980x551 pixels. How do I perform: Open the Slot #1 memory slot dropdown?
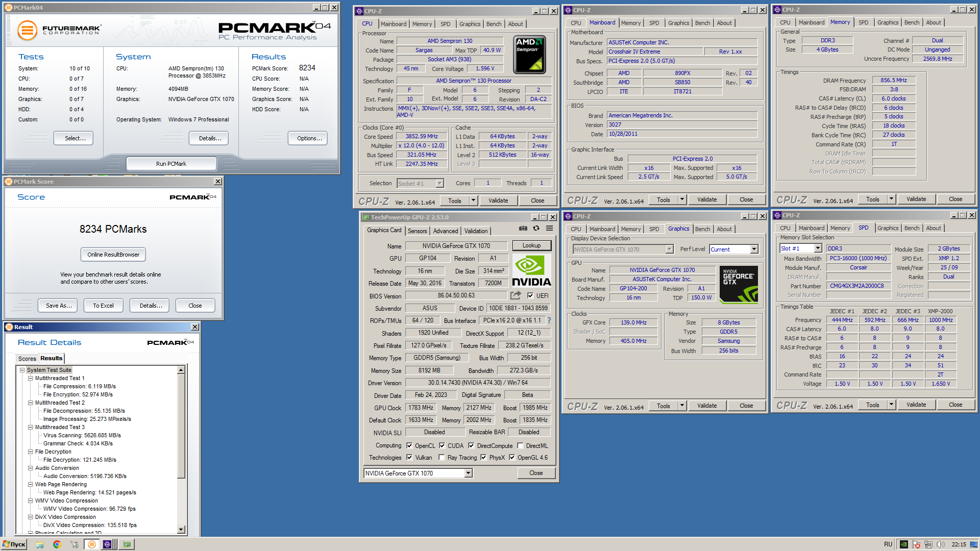pos(818,248)
